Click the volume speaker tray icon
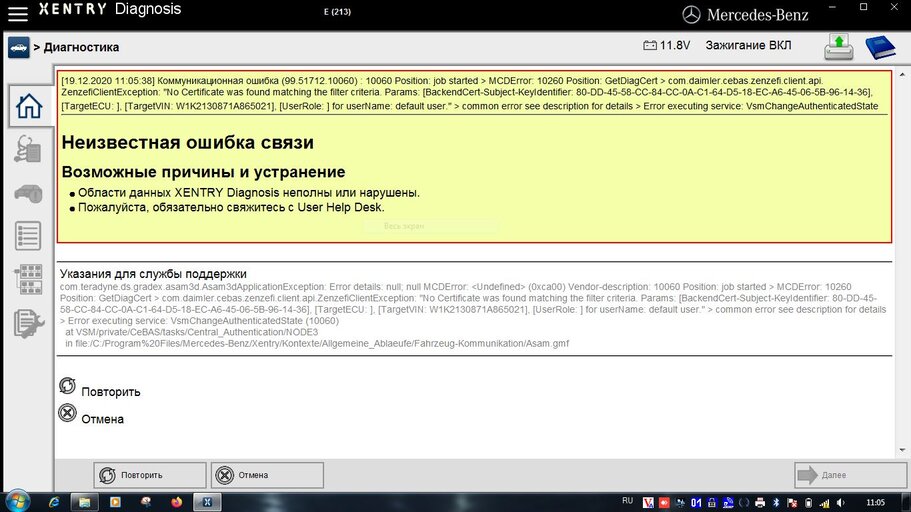 pos(841,503)
